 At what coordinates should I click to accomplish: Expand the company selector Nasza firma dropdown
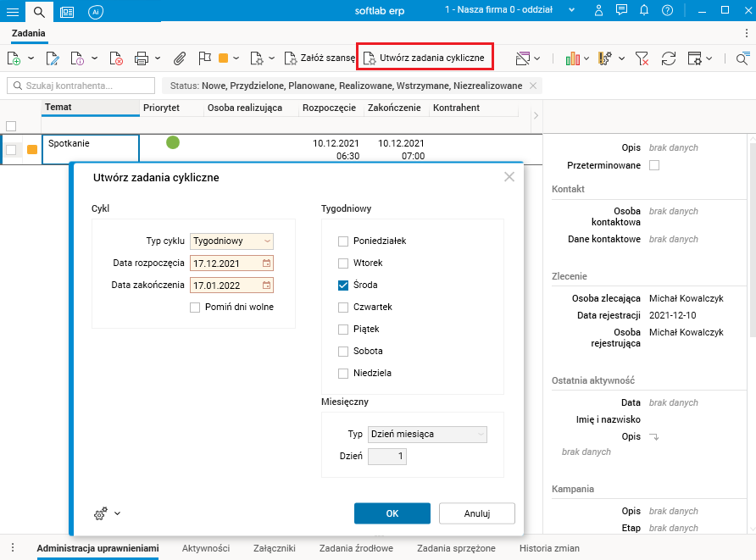571,10
